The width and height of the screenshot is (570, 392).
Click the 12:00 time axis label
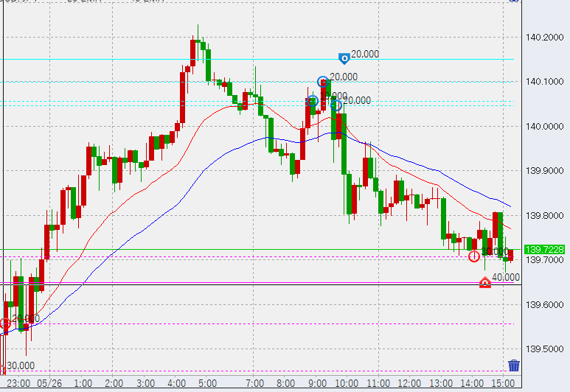[409, 383]
